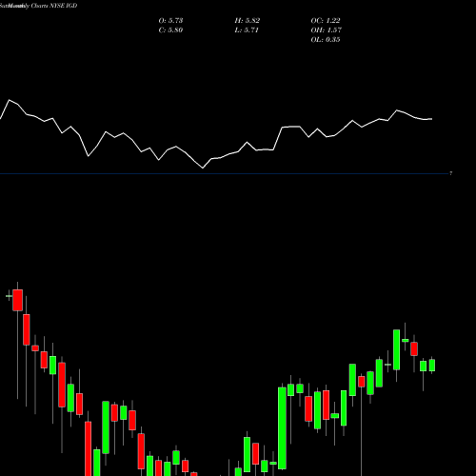This screenshot has height=476, width=476.
Task: Select the first large red candlestick at far left
Action: tap(18, 300)
